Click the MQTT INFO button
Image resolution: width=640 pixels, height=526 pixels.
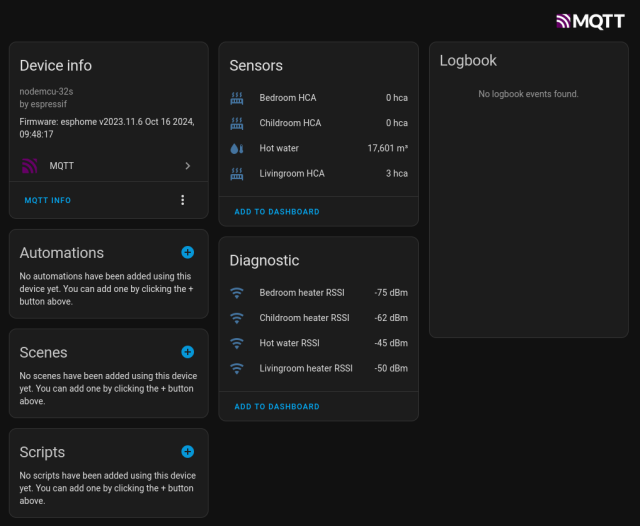(x=48, y=200)
